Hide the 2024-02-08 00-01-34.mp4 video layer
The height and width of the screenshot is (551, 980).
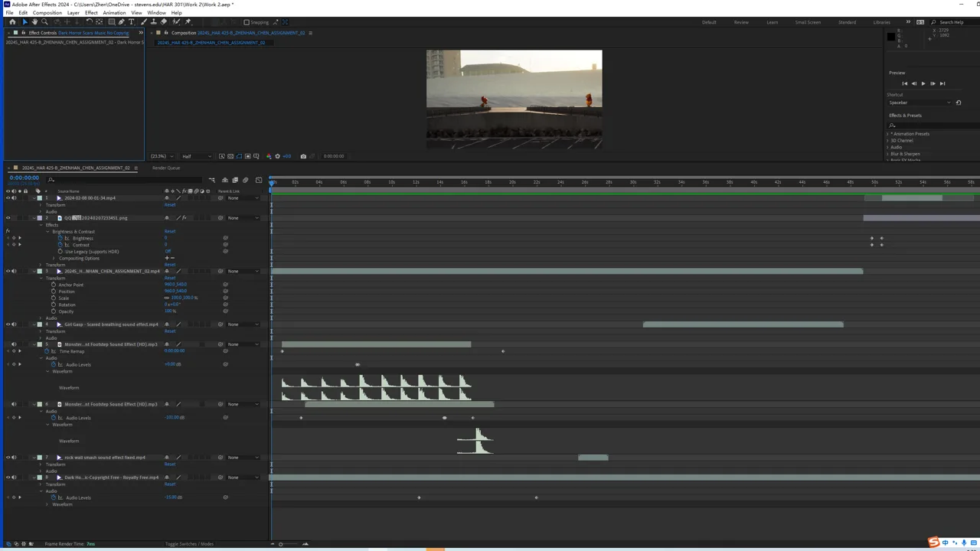coord(8,198)
